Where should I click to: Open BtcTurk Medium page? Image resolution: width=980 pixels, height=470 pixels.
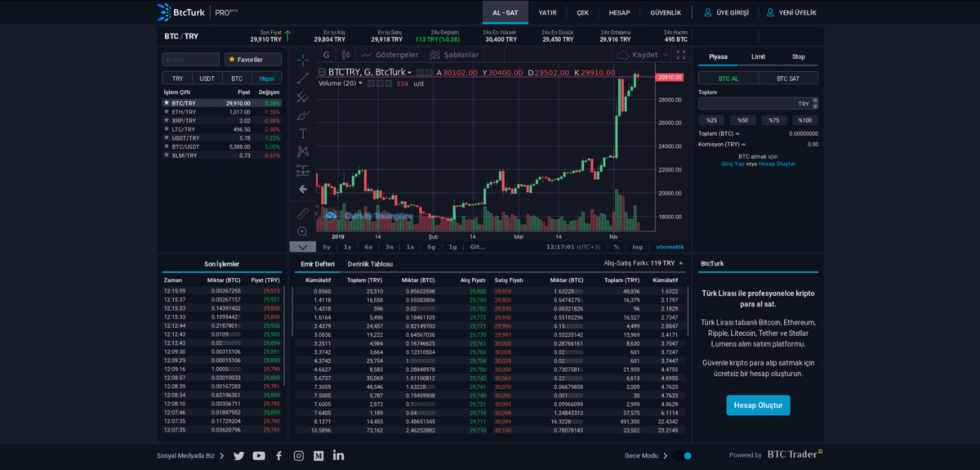(318, 455)
